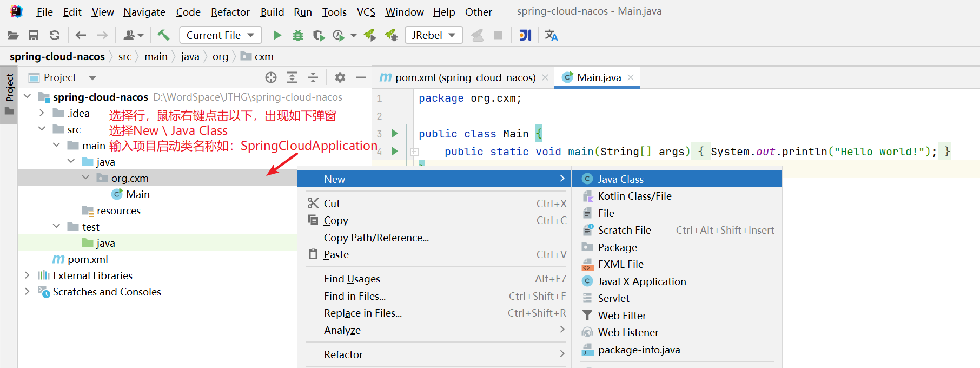Collapse the spring-cloud-nacos root node
The width and height of the screenshot is (980, 368).
(x=27, y=96)
